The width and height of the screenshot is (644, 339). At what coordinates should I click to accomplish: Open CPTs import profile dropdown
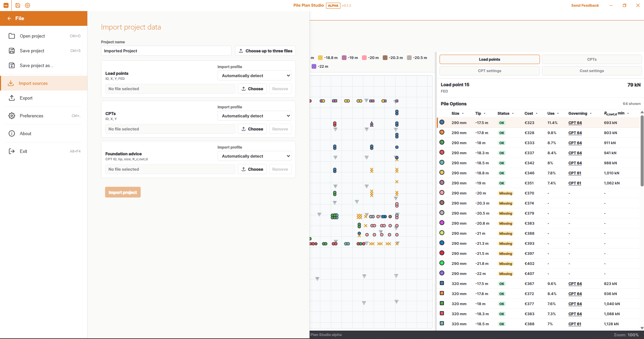point(255,116)
